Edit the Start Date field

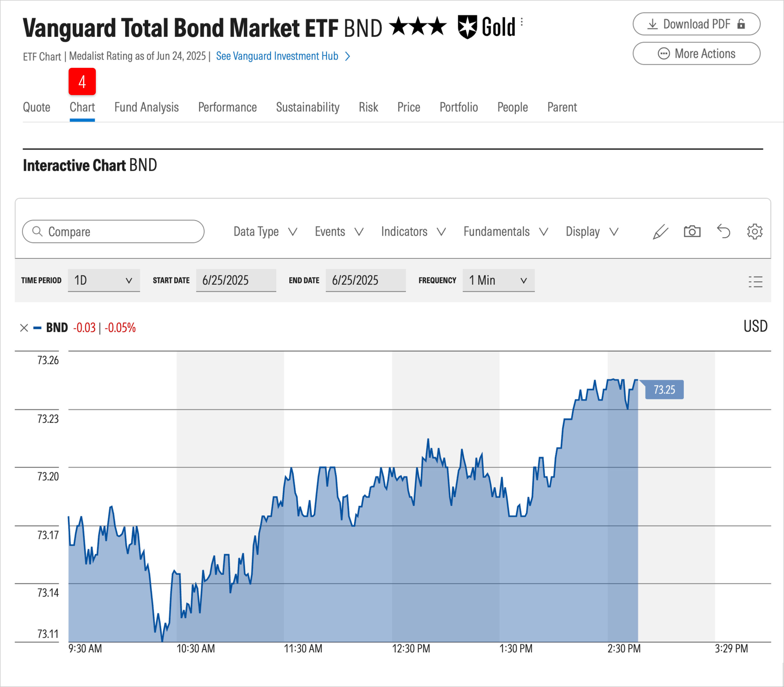[236, 280]
